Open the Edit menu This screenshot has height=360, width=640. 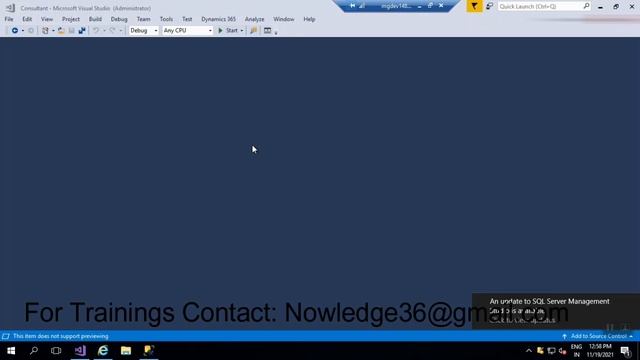click(27, 19)
